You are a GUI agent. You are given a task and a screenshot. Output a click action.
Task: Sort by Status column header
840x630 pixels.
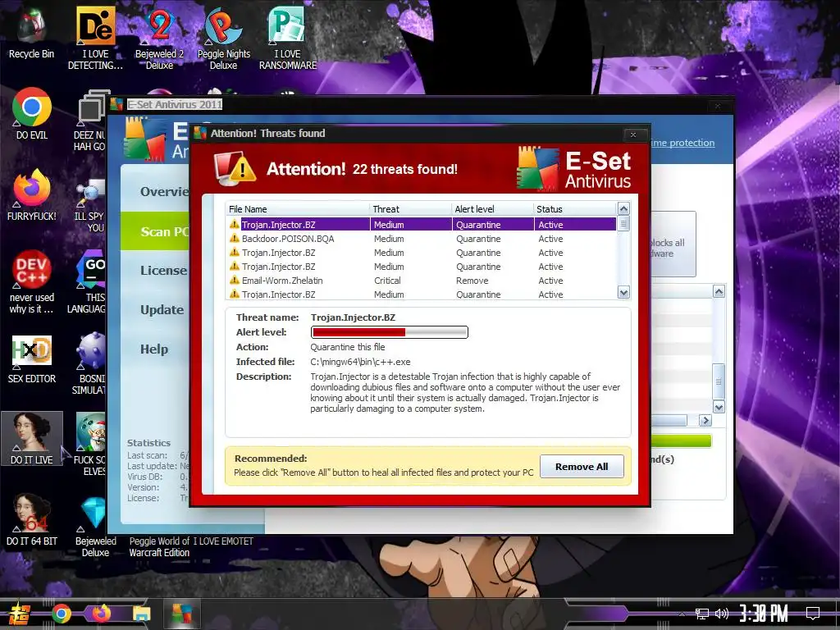click(575, 209)
